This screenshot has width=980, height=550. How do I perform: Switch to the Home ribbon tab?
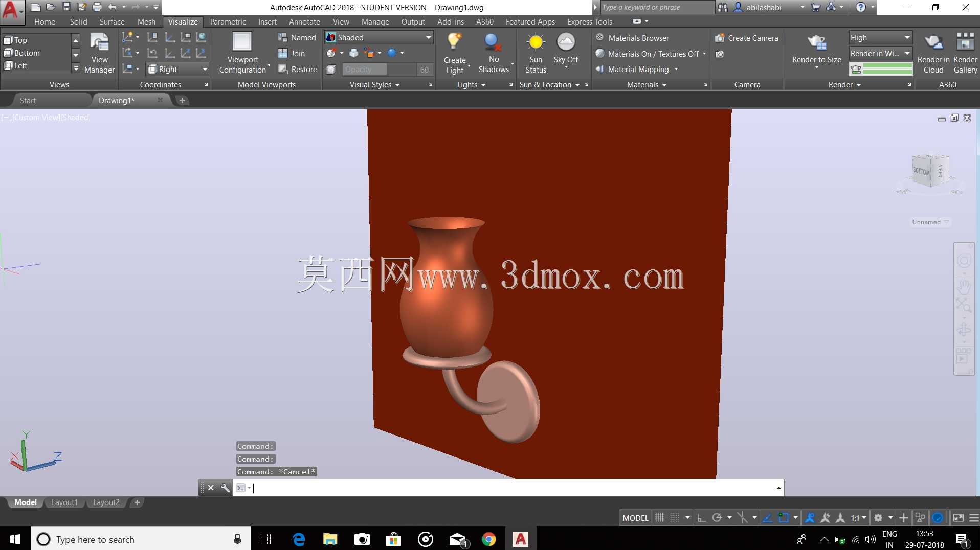[44, 21]
